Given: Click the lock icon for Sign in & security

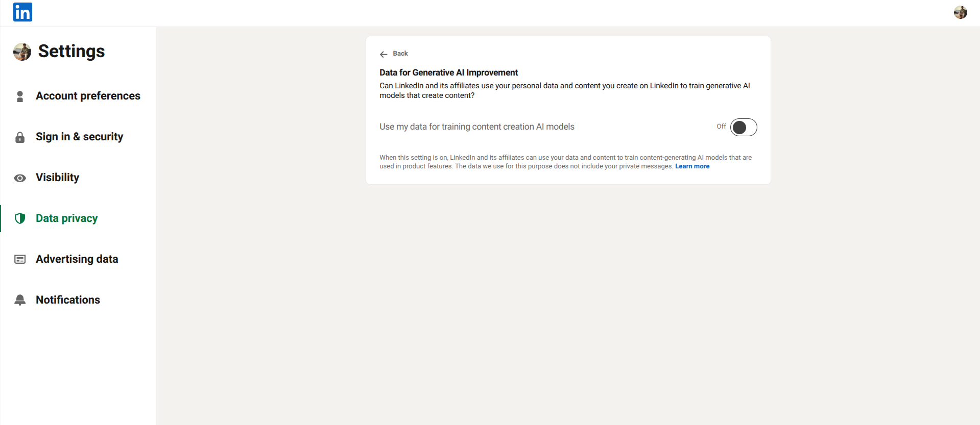Looking at the screenshot, I should tap(20, 137).
